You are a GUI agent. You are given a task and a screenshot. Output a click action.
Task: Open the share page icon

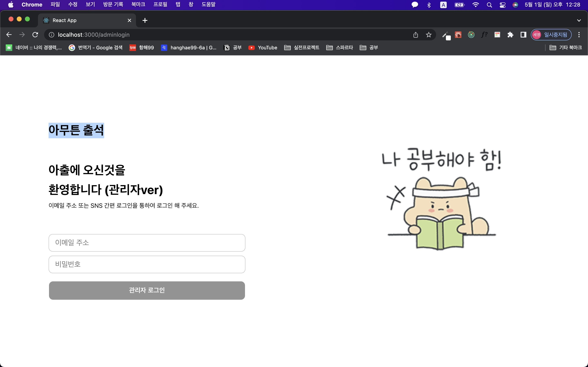(415, 35)
